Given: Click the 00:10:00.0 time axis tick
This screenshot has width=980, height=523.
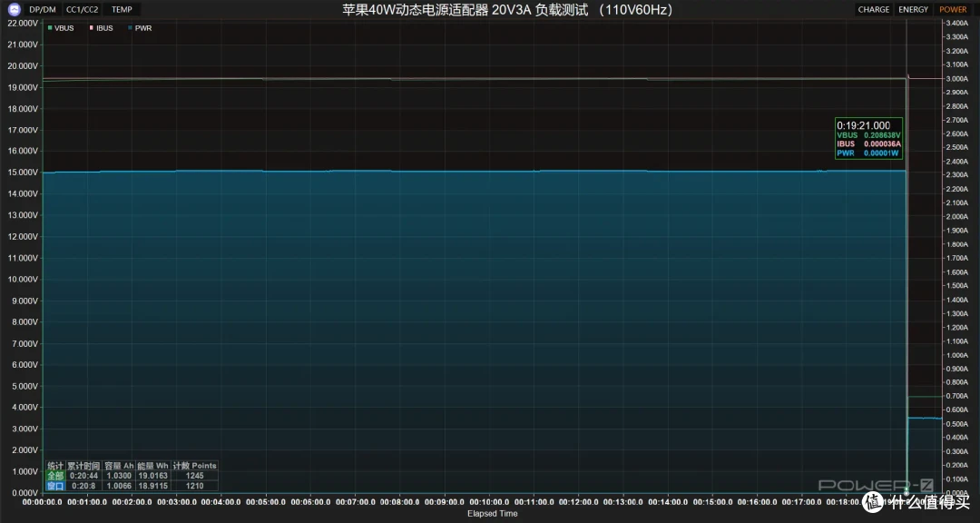Looking at the screenshot, I should pos(489,502).
